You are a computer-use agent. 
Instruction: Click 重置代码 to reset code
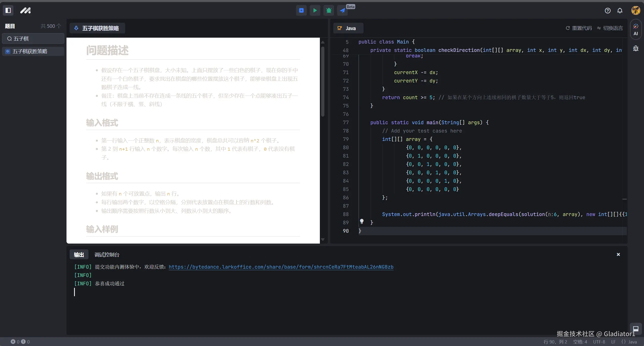click(x=579, y=28)
